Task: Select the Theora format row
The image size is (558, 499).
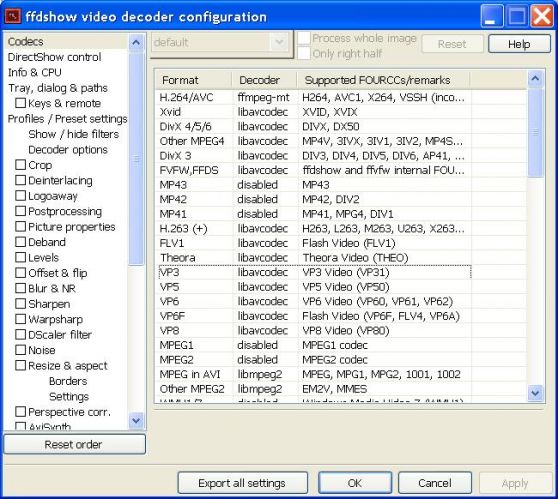Action: pyautogui.click(x=315, y=257)
